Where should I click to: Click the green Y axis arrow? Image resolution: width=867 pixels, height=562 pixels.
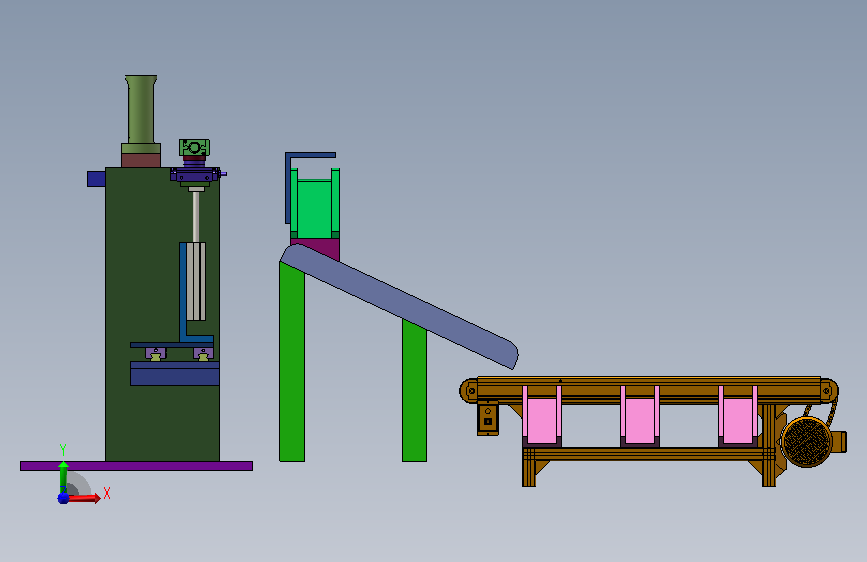coord(64,477)
